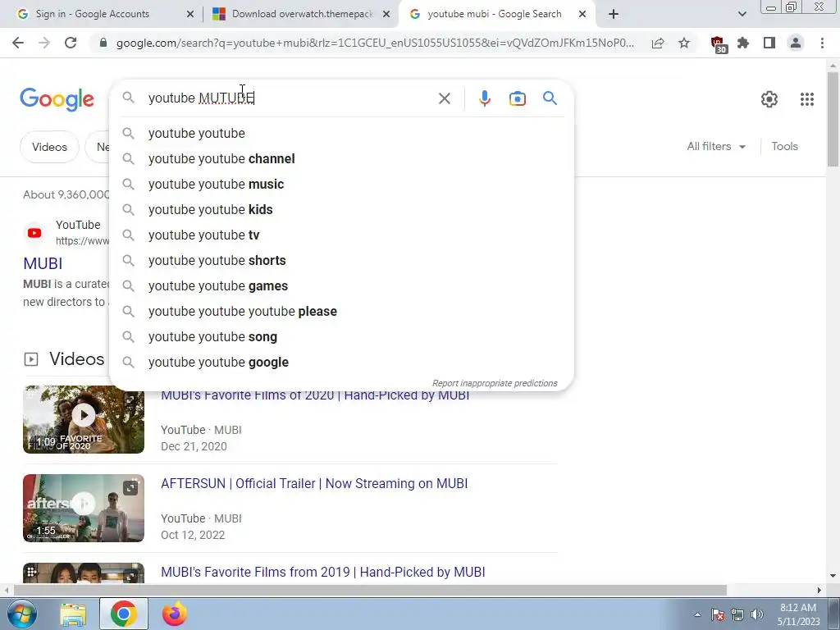Click the share page icon in address bar
This screenshot has width=840, height=630.
tap(658, 43)
